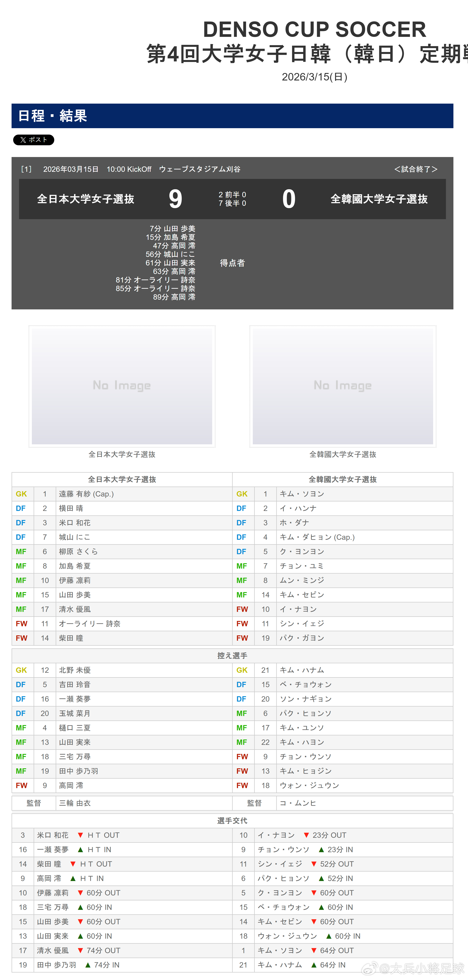468x980 pixels.
Task: Select the MF label beside ムン・ミンジ
Action: (242, 580)
